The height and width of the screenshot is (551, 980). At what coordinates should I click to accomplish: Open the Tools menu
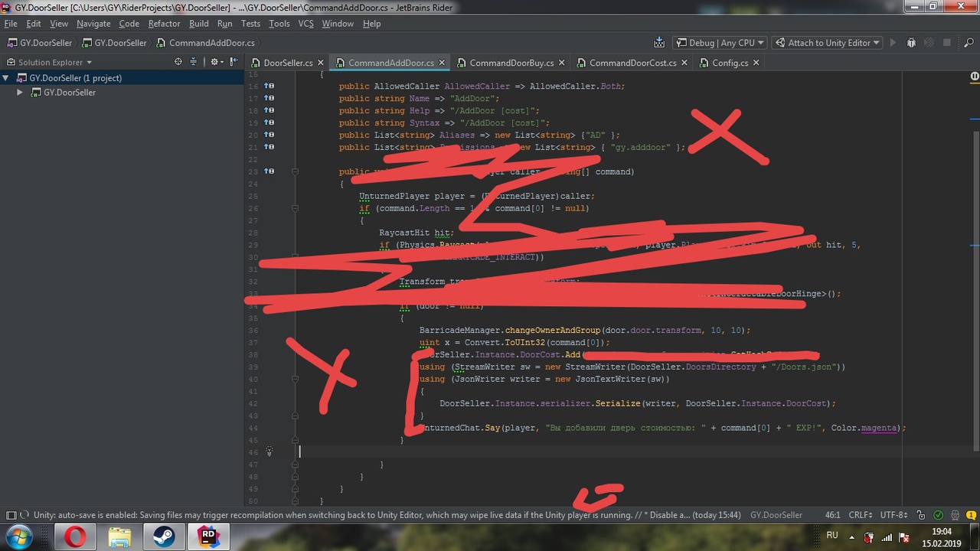(x=279, y=24)
